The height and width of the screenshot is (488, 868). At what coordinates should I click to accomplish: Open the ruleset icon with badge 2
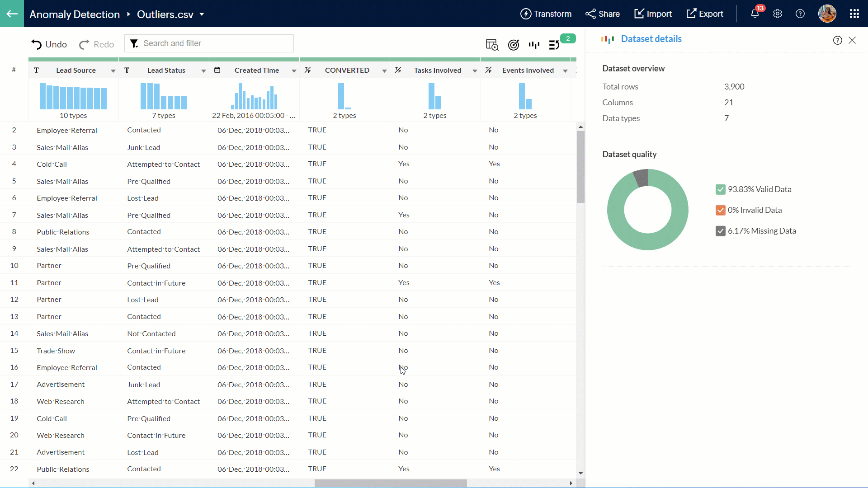pyautogui.click(x=554, y=45)
